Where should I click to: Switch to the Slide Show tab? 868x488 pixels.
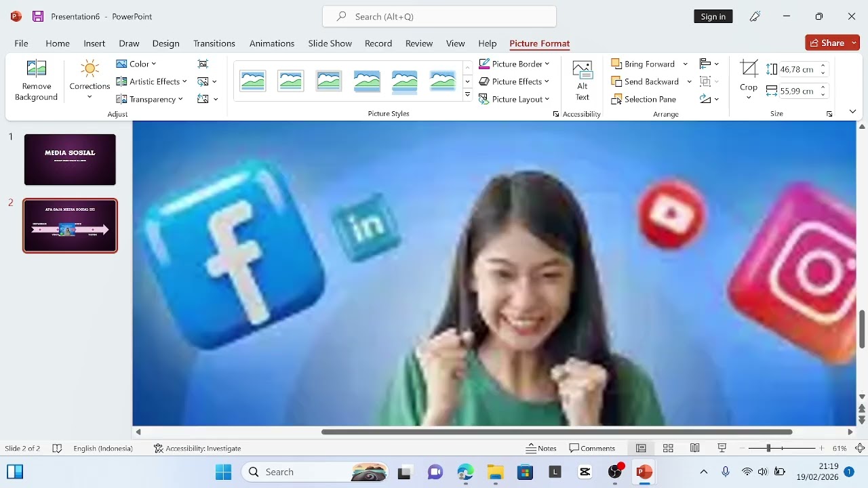330,43
